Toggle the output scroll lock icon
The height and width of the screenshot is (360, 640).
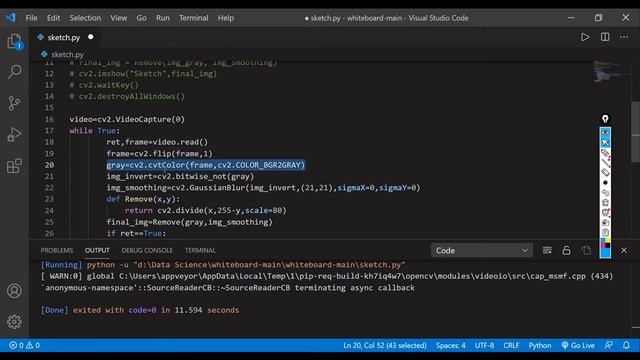[566, 250]
